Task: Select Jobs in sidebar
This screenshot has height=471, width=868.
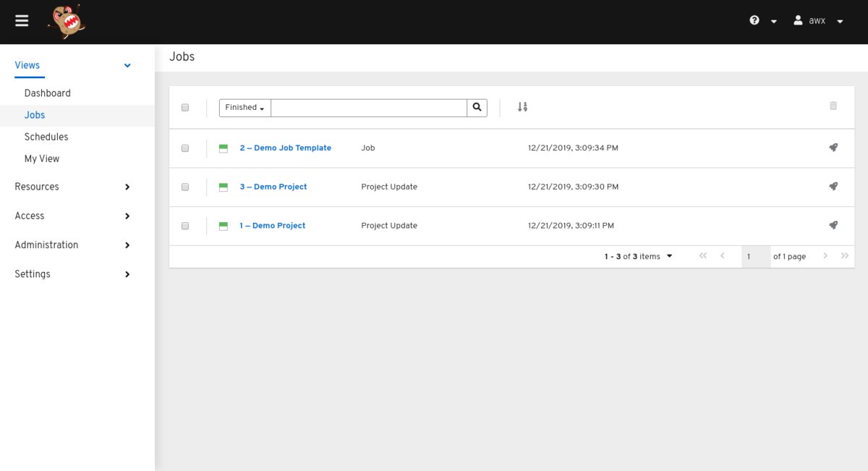Action: point(35,115)
